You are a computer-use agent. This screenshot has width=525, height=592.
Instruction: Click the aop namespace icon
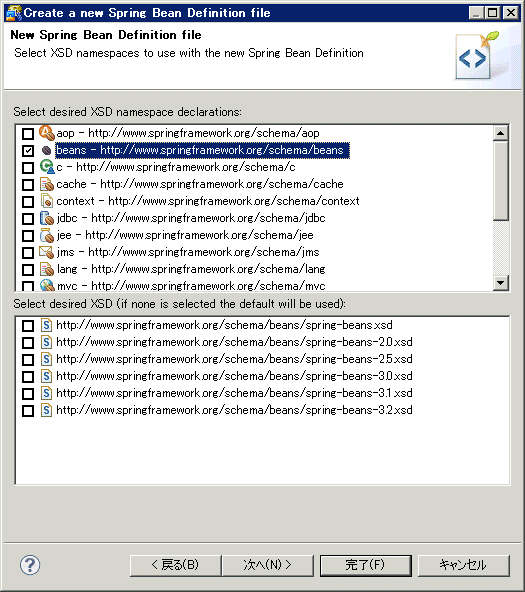click(47, 133)
